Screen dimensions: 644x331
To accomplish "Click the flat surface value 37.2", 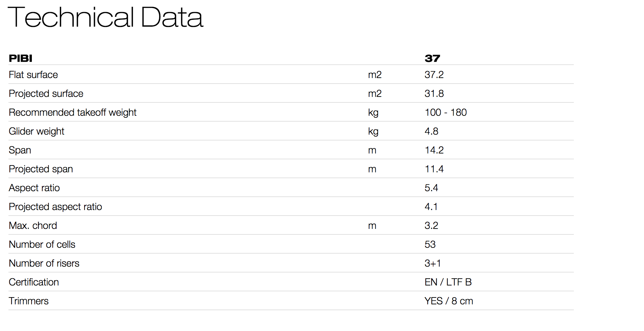I will coord(434,75).
